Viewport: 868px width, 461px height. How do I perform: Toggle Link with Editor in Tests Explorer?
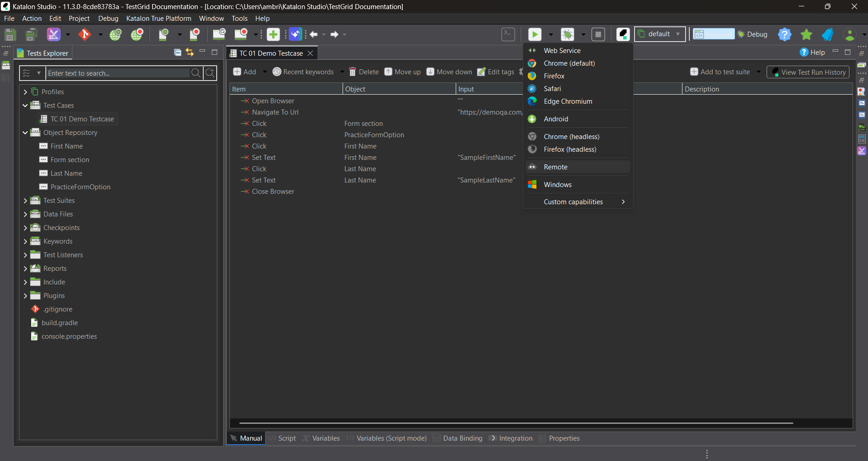[x=190, y=53]
